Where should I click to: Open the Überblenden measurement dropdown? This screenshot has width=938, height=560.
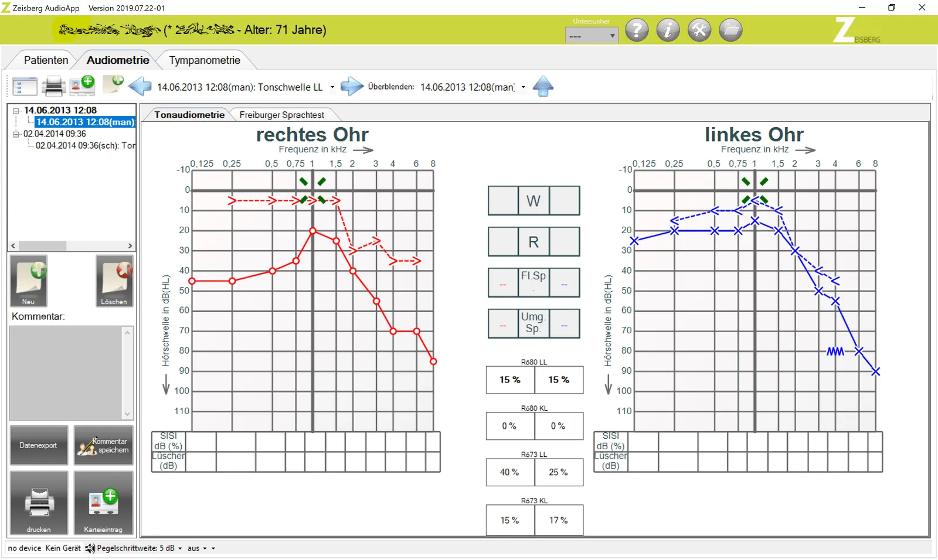click(473, 87)
